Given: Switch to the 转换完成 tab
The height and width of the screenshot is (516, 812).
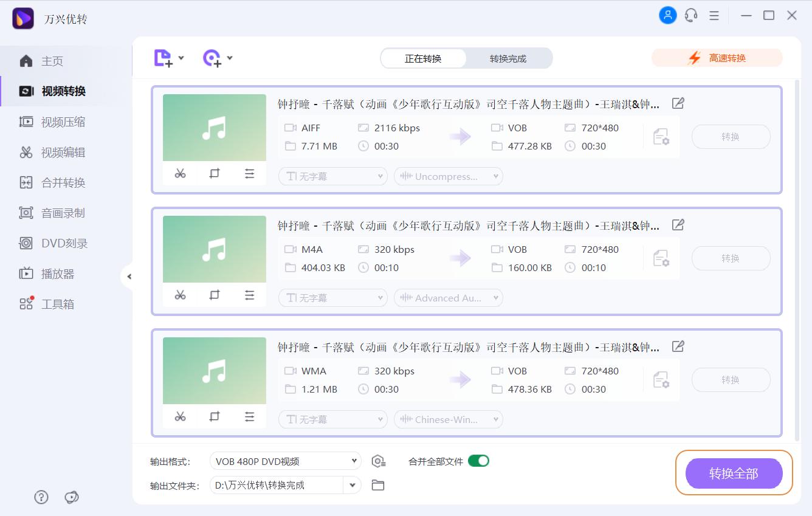Looking at the screenshot, I should click(x=509, y=58).
